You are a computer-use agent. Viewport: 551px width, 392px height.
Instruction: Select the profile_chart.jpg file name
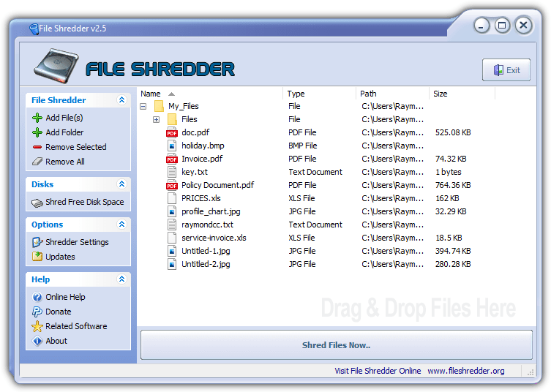click(x=211, y=211)
